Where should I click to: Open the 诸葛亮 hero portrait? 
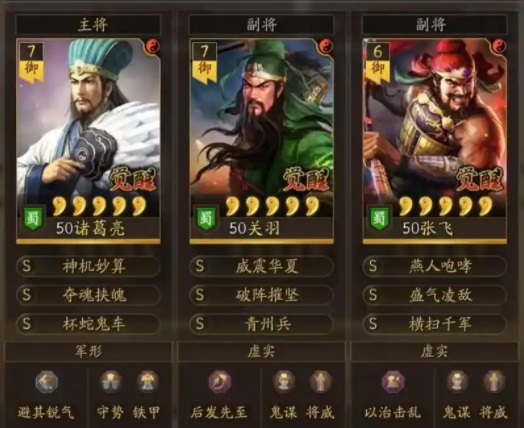(x=88, y=140)
